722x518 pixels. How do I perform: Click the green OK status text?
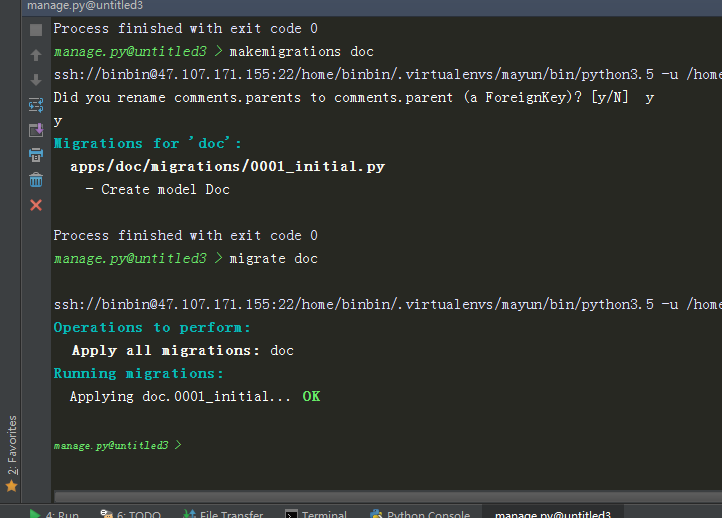pyautogui.click(x=311, y=396)
